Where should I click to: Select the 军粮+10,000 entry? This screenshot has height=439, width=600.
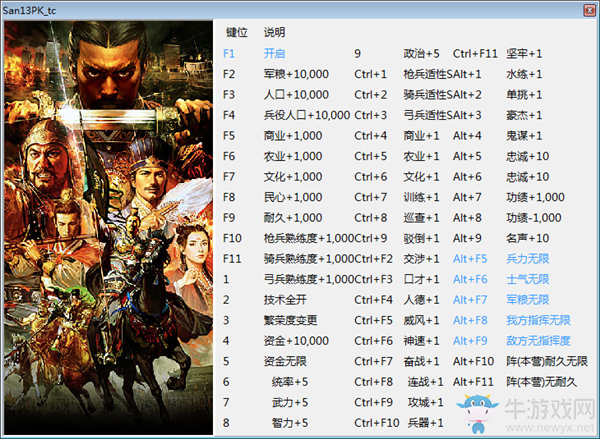[296, 74]
